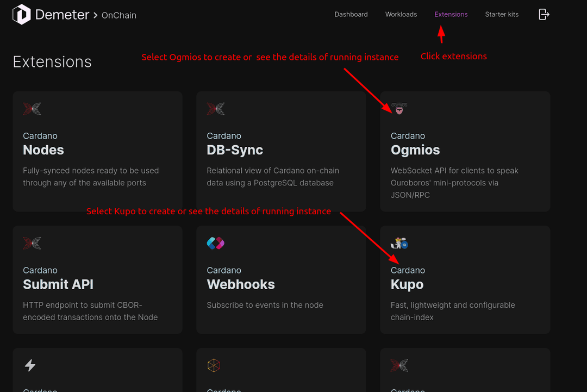
Task: Click the Webhooks colorful logo icon
Action: [x=216, y=244]
